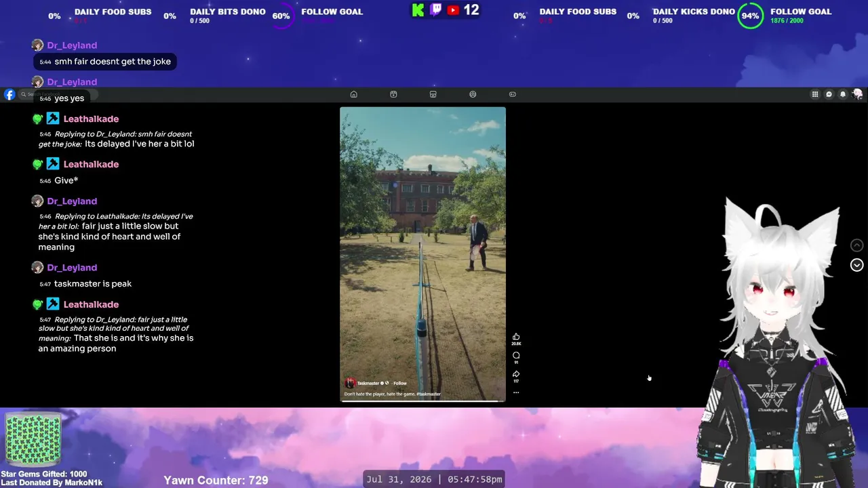Click the "DAILY BITS DONO" goal label
Screen dimensions: 868x488
228,12
